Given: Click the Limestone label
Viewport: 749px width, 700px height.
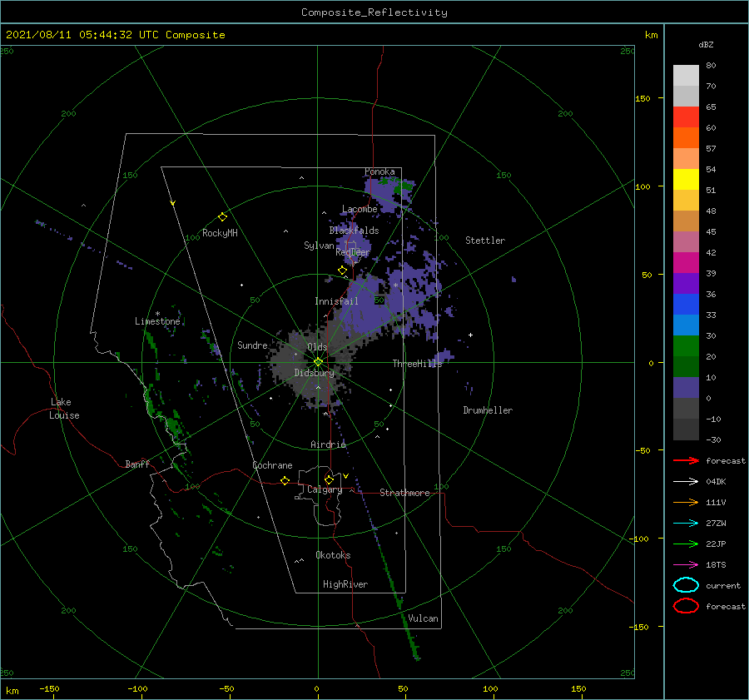Looking at the screenshot, I should point(157,321).
